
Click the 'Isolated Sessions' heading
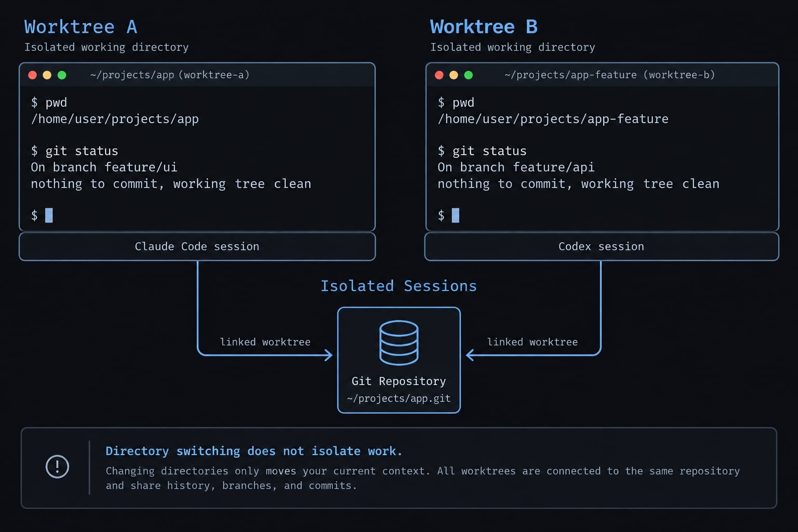tap(398, 286)
